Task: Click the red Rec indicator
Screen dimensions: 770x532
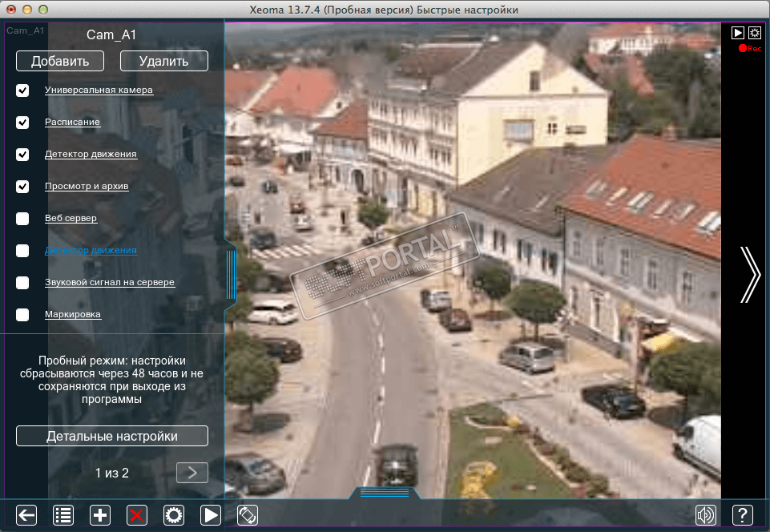Action: click(x=750, y=48)
